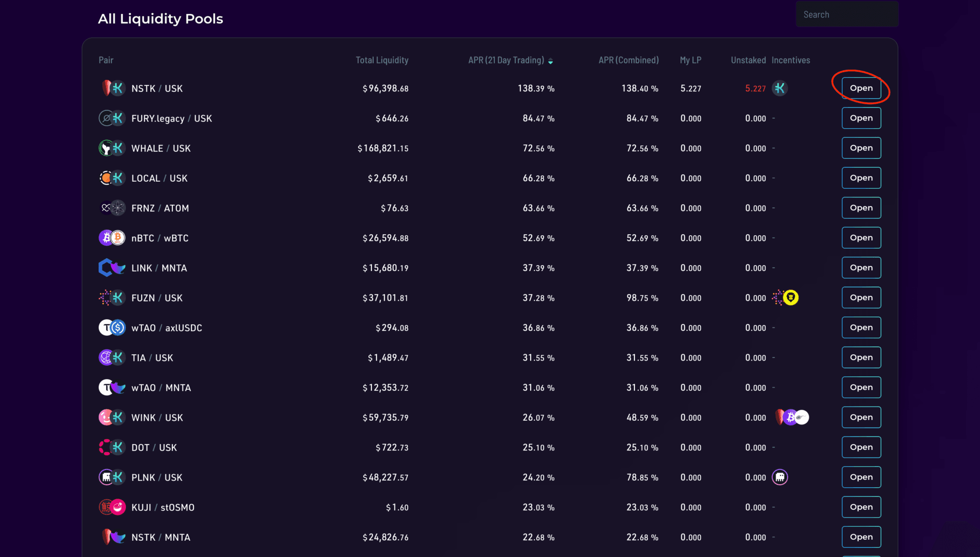The width and height of the screenshot is (980, 557).
Task: Open the nBTC / wBTC pool
Action: (861, 238)
